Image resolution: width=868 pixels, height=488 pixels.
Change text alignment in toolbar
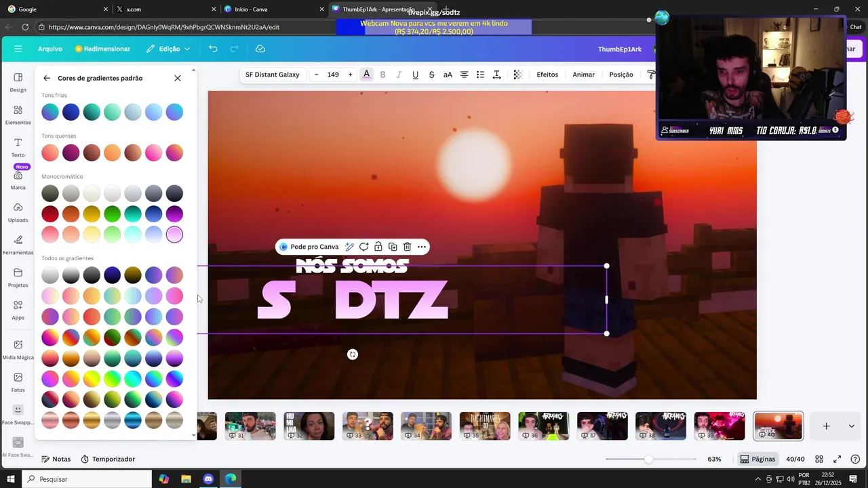tap(464, 75)
